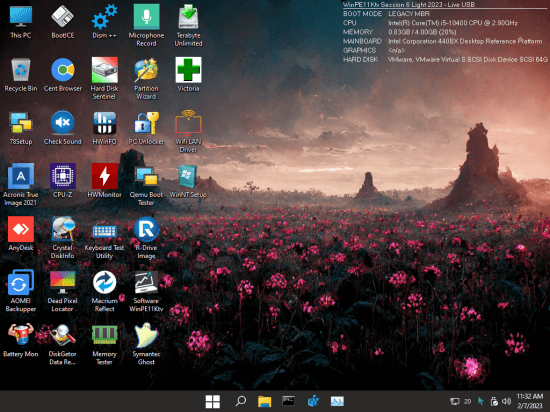This screenshot has height=412, width=550.
Task: Open Victoria disk tool
Action: point(188,75)
